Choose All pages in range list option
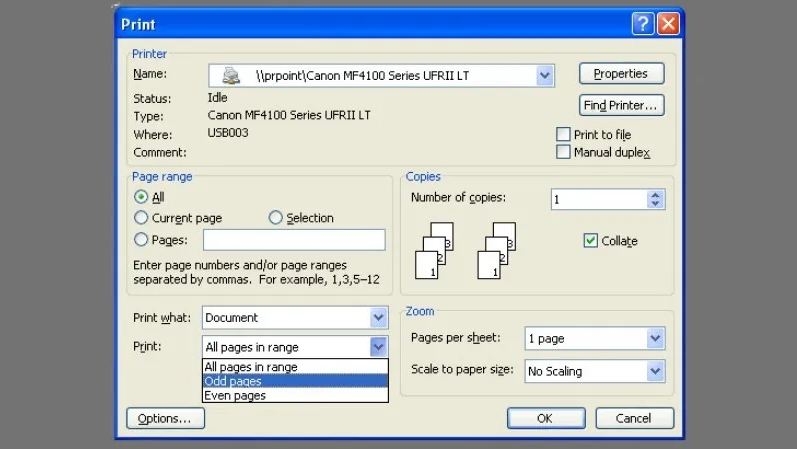 (295, 367)
